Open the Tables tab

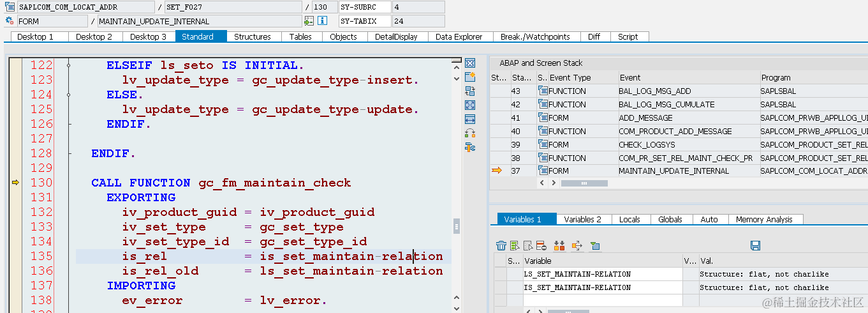coord(300,36)
